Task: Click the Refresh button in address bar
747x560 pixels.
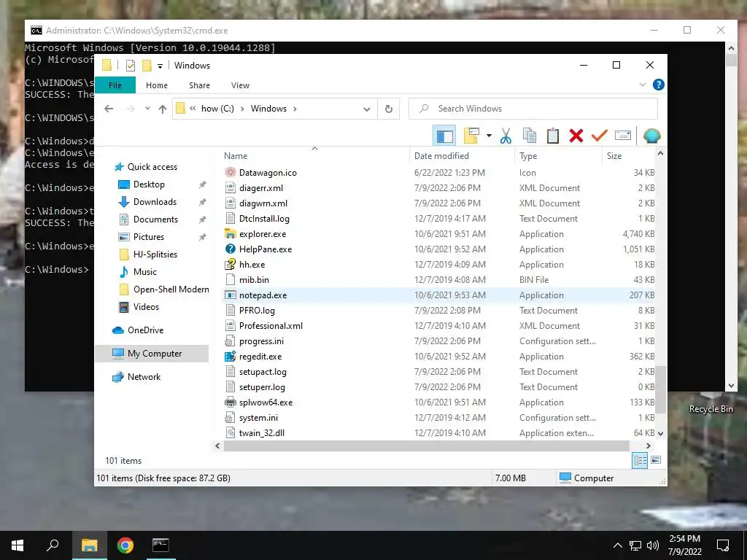Action: point(389,109)
